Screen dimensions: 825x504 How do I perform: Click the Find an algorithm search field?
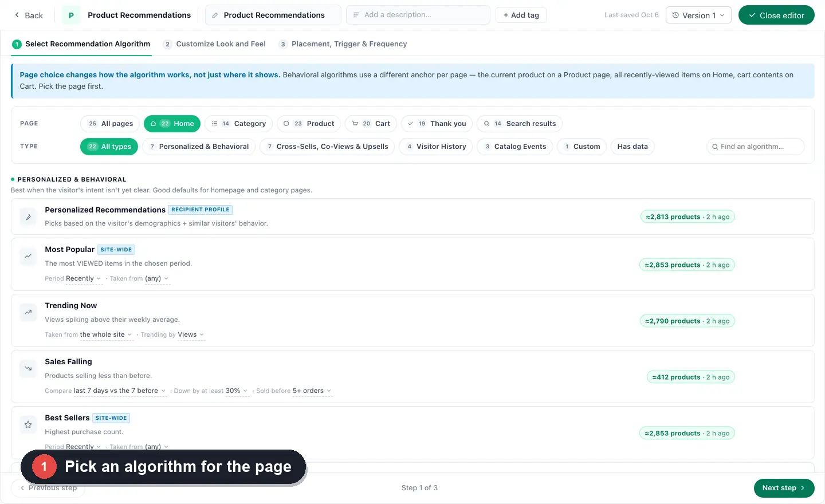pyautogui.click(x=755, y=147)
